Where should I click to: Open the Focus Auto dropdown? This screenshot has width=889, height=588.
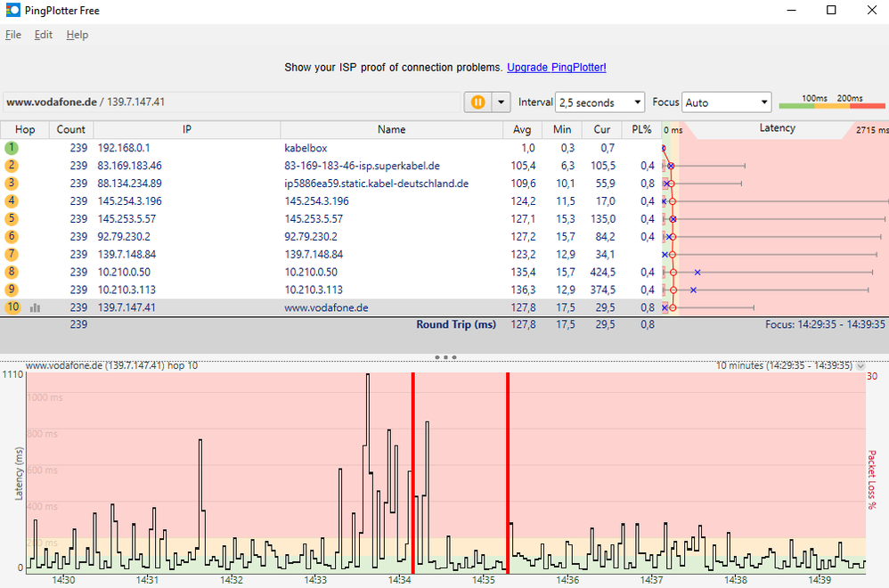click(726, 102)
